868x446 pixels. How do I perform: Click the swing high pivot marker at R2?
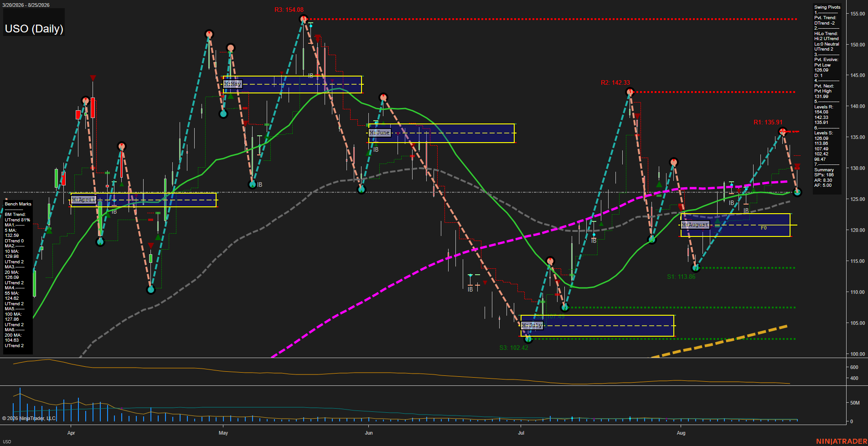[x=630, y=92]
